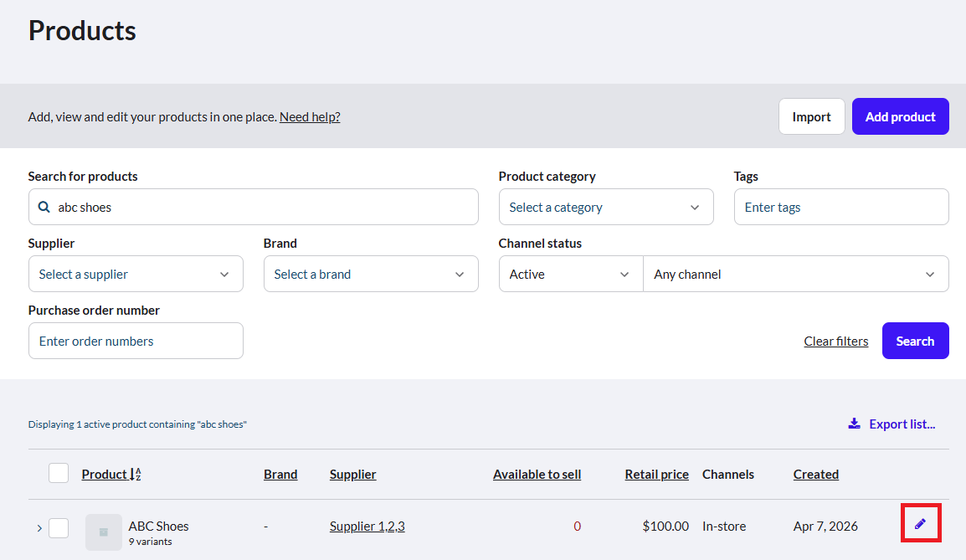
Task: Click the Add product button
Action: (900, 116)
